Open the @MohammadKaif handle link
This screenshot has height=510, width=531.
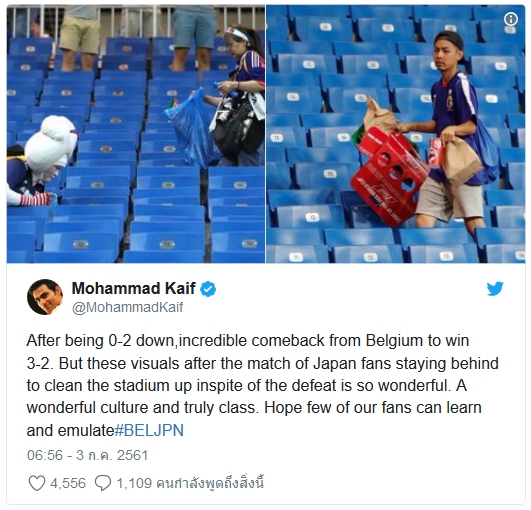128,307
